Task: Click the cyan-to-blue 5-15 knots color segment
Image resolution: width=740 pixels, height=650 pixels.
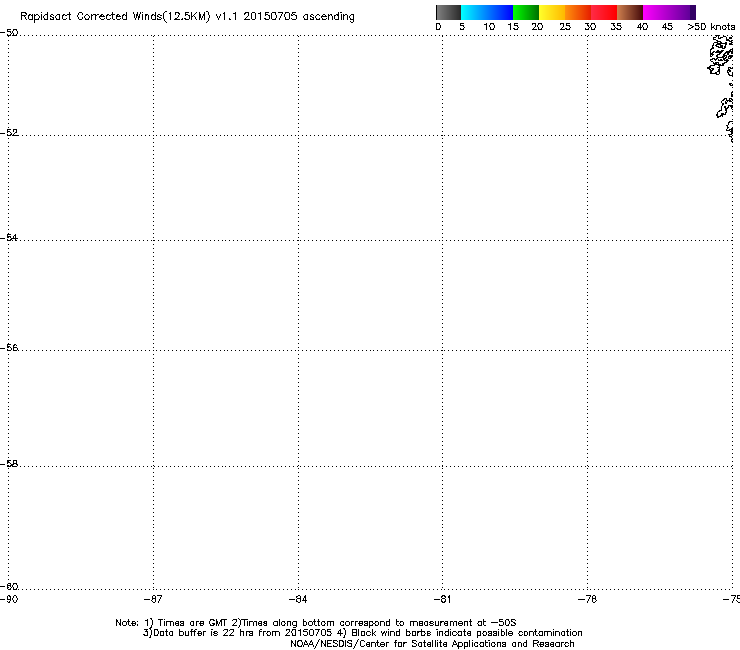Action: click(487, 12)
